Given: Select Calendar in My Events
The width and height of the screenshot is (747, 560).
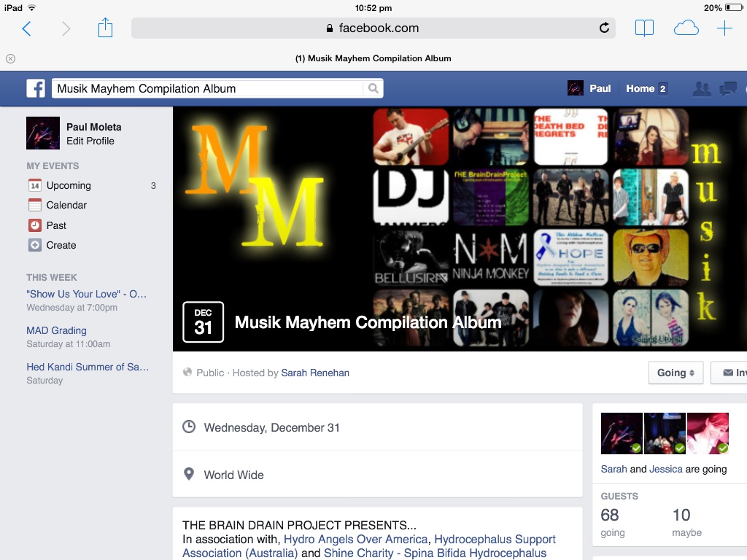Looking at the screenshot, I should coord(66,205).
